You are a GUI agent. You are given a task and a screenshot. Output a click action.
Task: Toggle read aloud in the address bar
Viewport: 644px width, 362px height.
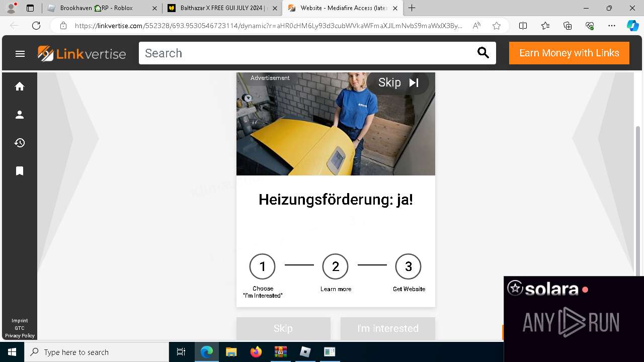coord(476,26)
